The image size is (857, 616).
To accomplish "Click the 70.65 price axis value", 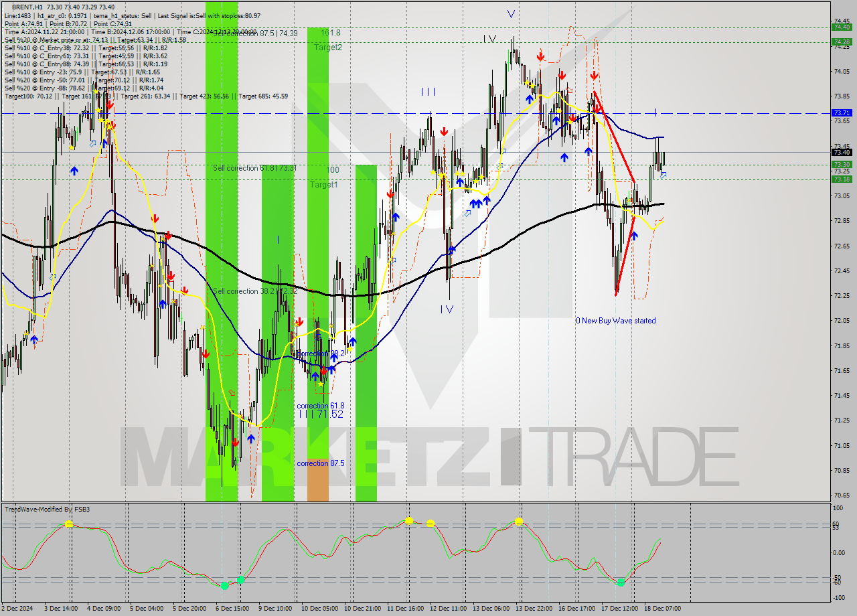I will coord(841,495).
